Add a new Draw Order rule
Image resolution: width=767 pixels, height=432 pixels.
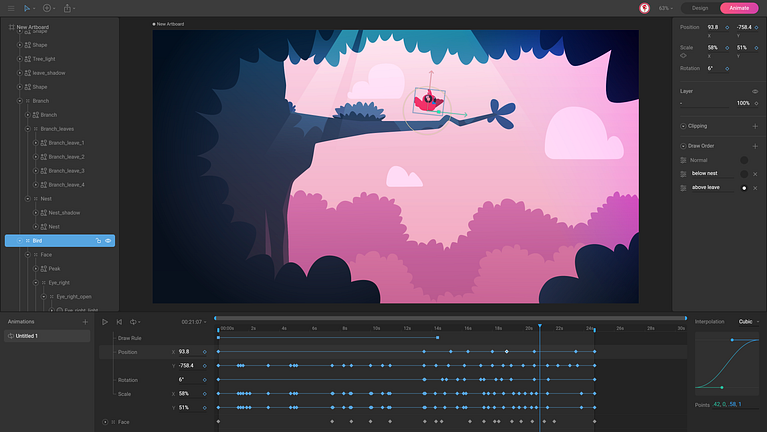pyautogui.click(x=755, y=146)
